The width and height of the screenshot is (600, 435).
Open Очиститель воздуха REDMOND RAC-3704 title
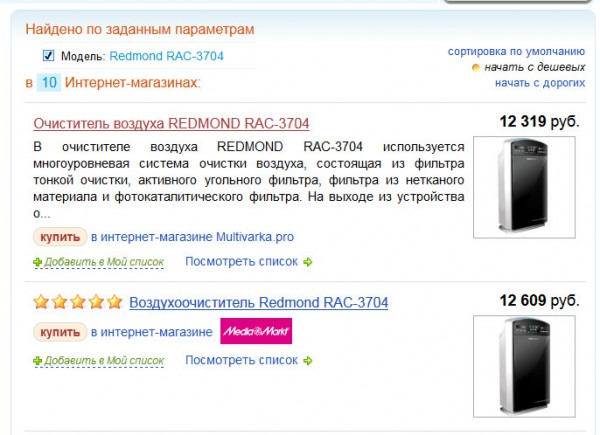click(171, 124)
